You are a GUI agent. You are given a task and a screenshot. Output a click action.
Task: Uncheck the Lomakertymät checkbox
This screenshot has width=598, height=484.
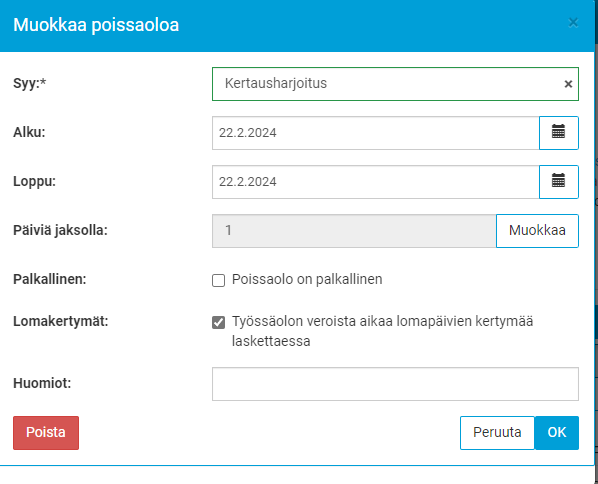tap(219, 322)
